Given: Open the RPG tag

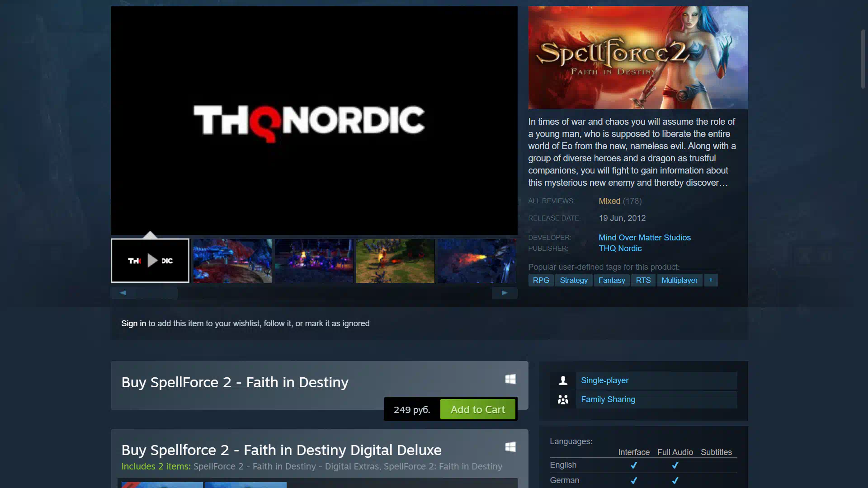Looking at the screenshot, I should pos(541,280).
